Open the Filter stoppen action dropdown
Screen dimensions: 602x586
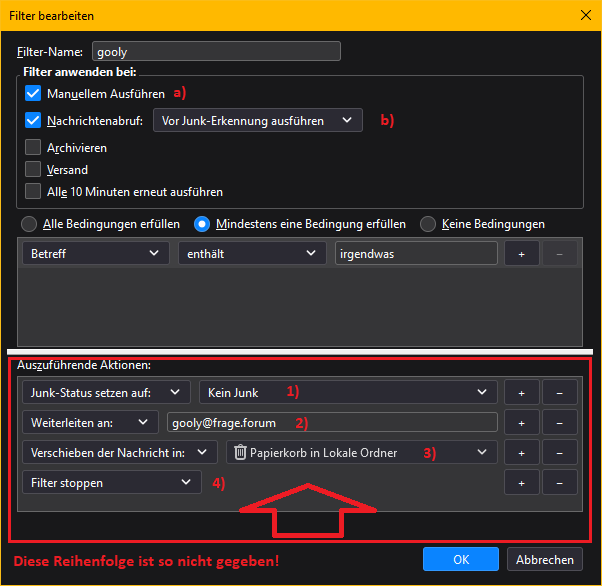[111, 483]
